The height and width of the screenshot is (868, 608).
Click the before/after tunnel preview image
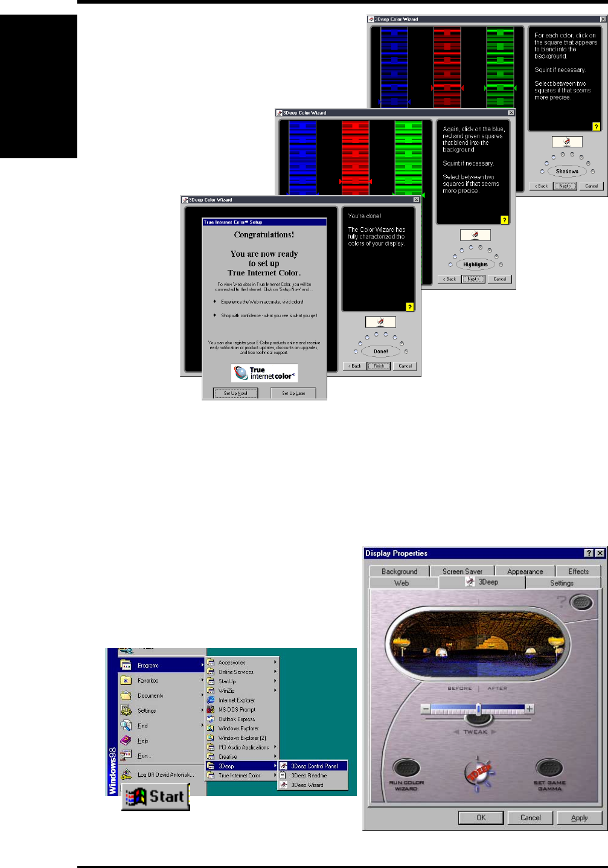coord(478,645)
